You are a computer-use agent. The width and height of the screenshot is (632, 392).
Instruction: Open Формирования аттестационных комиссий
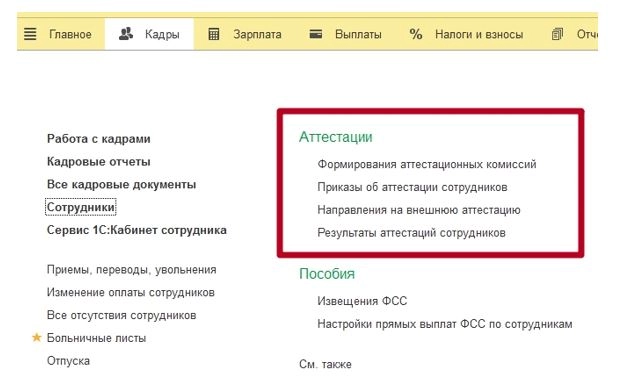(x=427, y=164)
